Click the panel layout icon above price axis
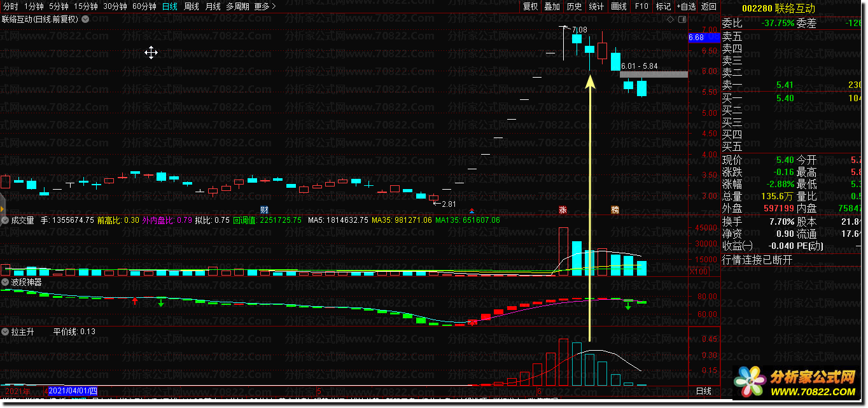Viewport: 868px width, 408px height. (682, 20)
